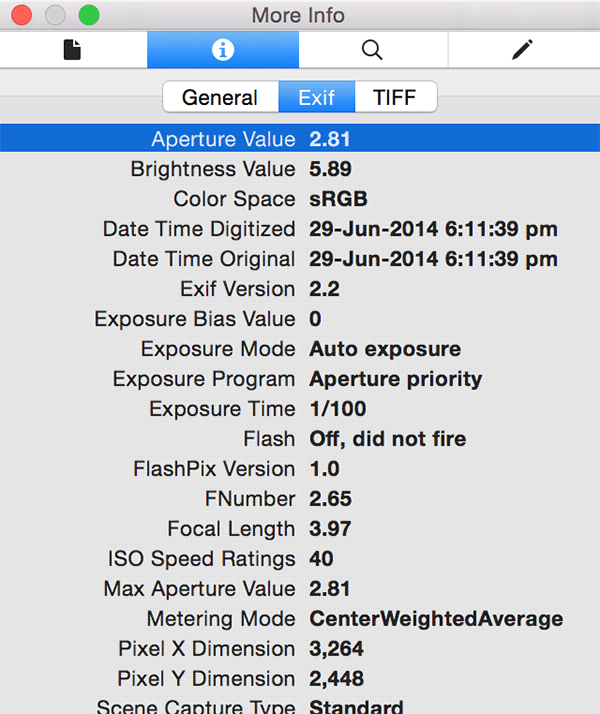Select the Pixel X Dimension row
Viewport: 600px width, 714px height.
(x=300, y=649)
